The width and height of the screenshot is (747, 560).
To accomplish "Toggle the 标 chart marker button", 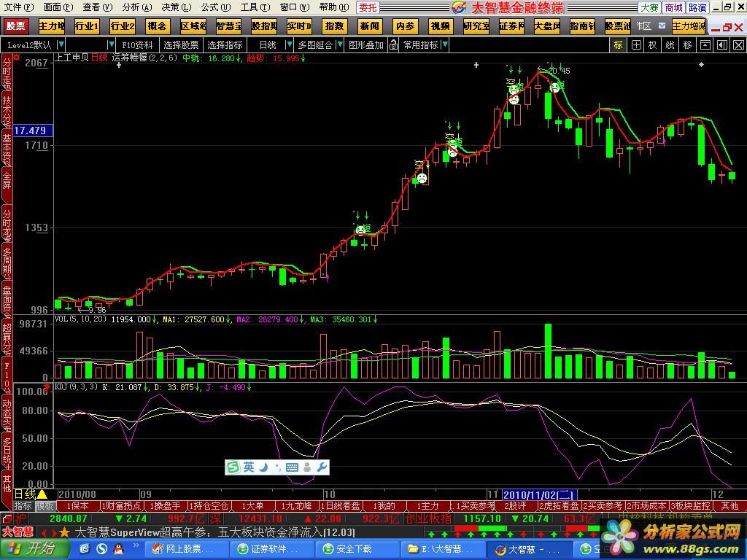I will pos(619,44).
